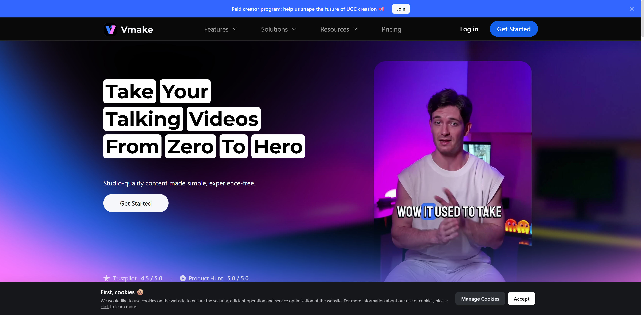This screenshot has width=644, height=315.
Task: Open the Solutions dropdown menu
Action: [x=278, y=29]
